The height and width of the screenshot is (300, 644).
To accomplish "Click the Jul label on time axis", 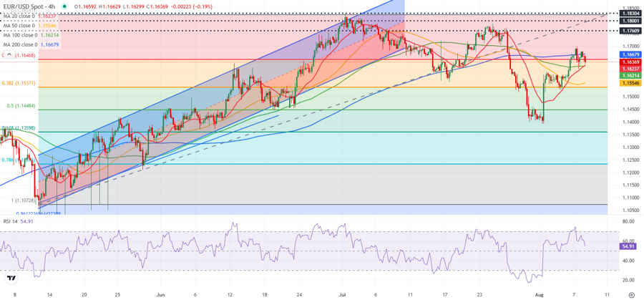I will (343, 295).
